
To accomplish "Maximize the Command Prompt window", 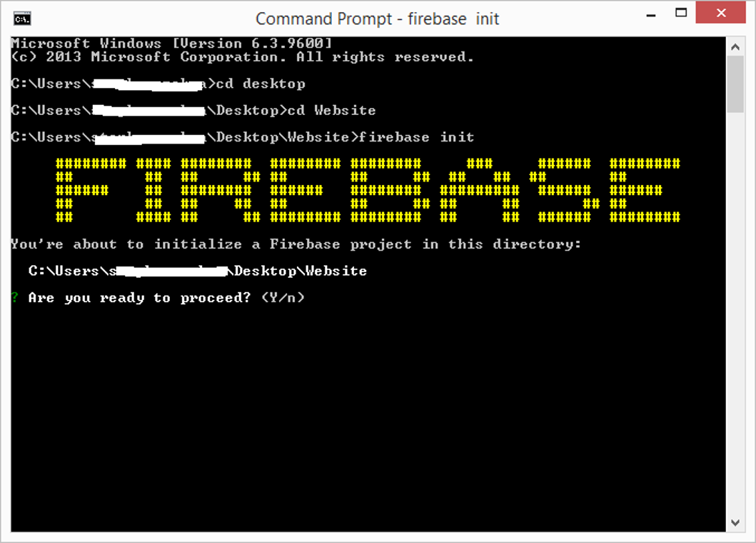I will point(681,13).
